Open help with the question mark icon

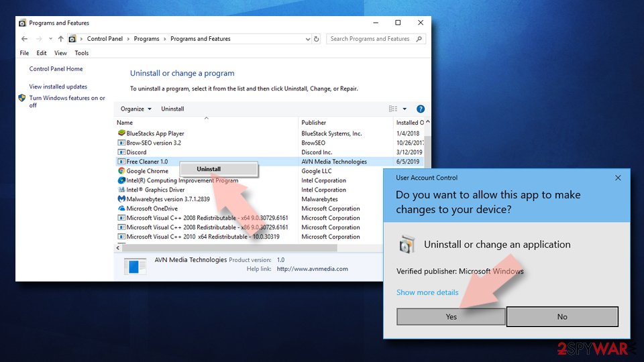[x=420, y=109]
